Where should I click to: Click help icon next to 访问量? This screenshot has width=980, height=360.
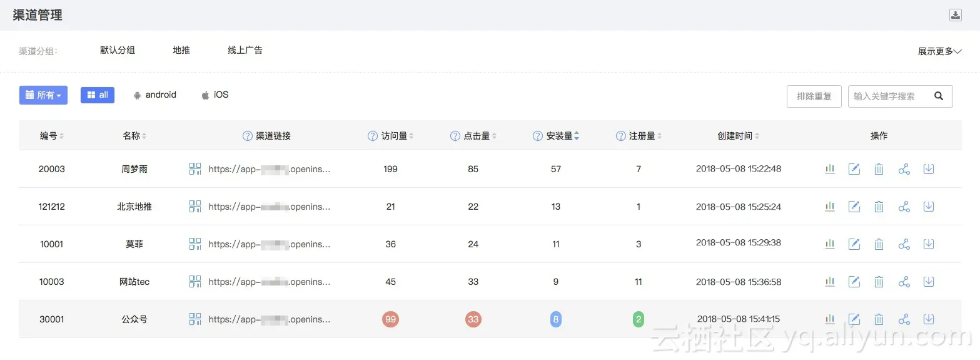click(373, 136)
